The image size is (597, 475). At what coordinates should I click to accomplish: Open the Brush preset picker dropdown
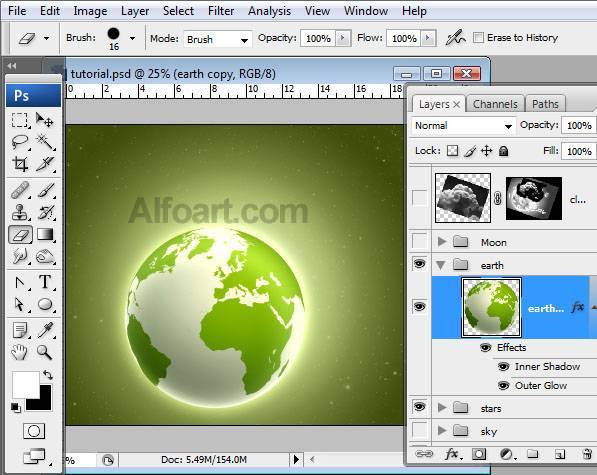(132, 38)
